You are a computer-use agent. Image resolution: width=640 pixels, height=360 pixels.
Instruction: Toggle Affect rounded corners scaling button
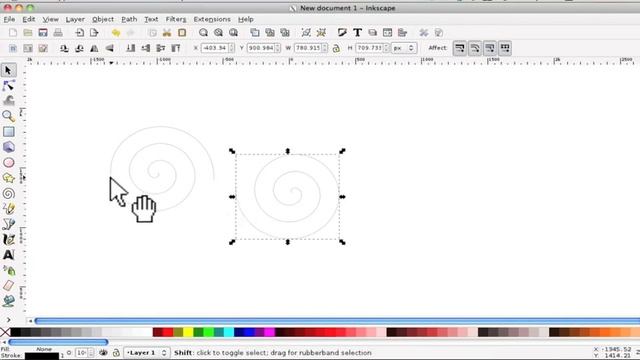[475, 48]
